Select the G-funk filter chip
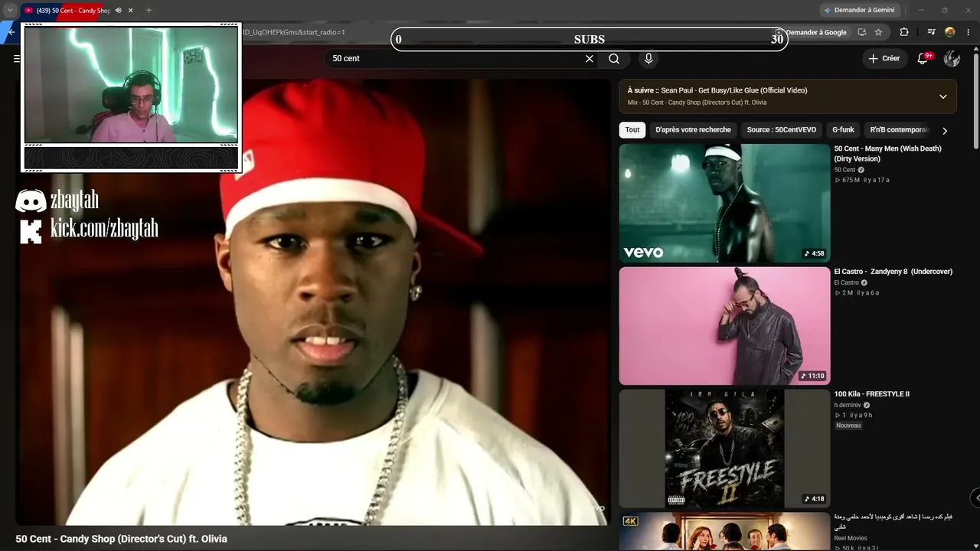The image size is (980, 551). point(843,130)
